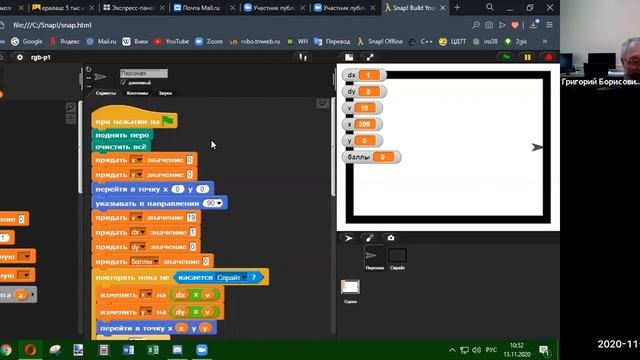Set rotation style to don't rotate
Screen dimensions: 640x360
[89, 86]
